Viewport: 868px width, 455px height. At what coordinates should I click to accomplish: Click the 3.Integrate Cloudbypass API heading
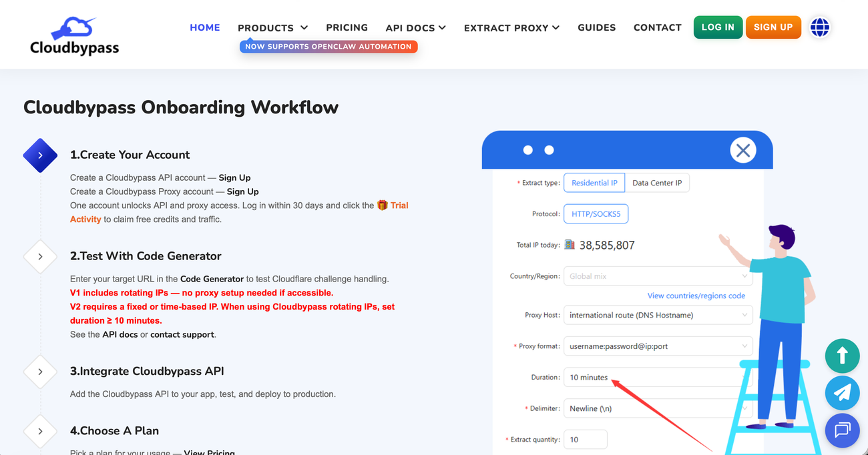coord(147,371)
